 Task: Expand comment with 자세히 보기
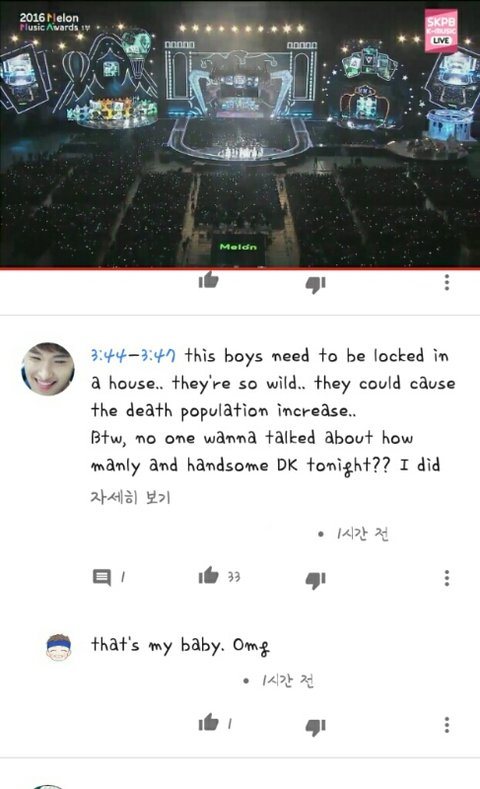pos(131,497)
